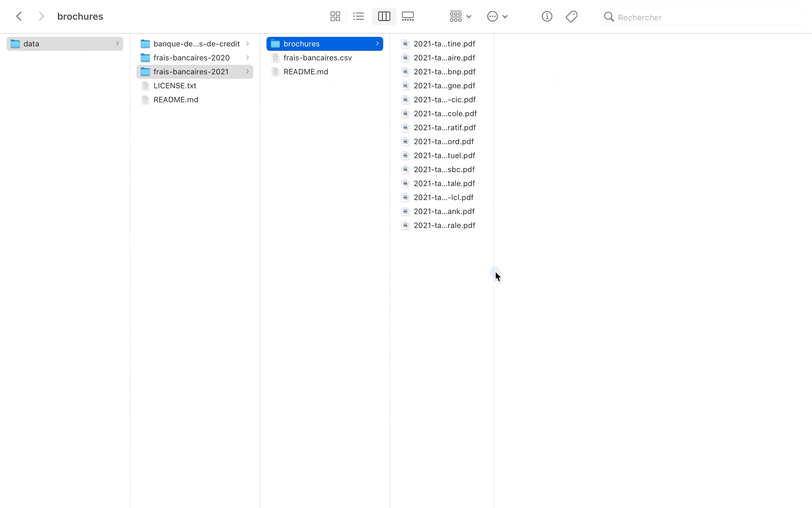This screenshot has height=508, width=812.
Task: Click the Tags icon in toolbar
Action: [x=571, y=16]
